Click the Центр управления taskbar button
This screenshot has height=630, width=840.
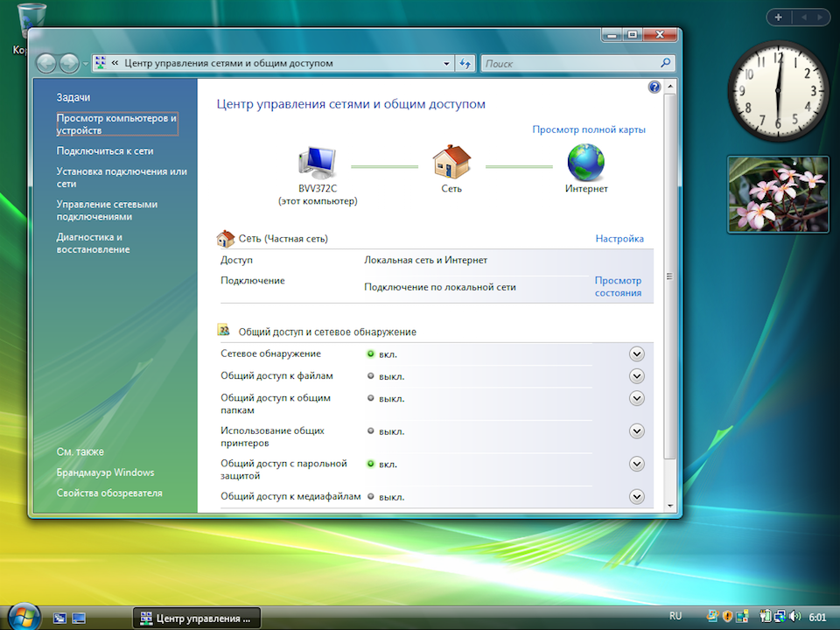point(197,619)
